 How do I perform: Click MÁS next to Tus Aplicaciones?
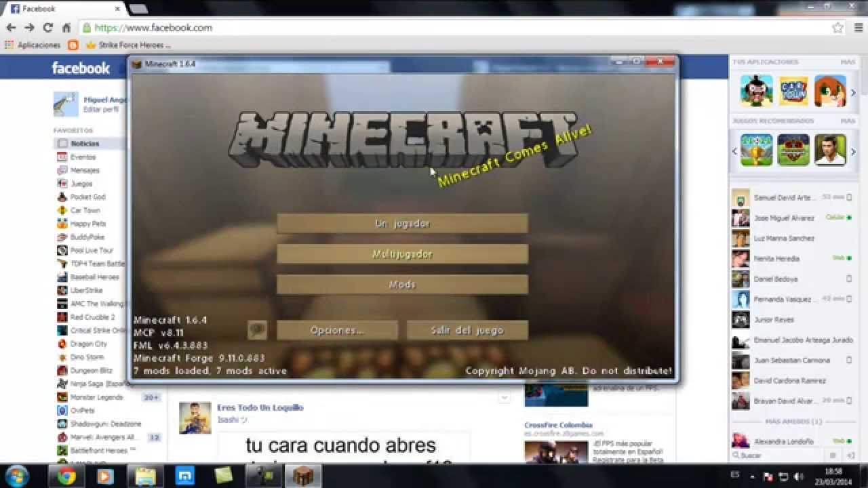(848, 62)
